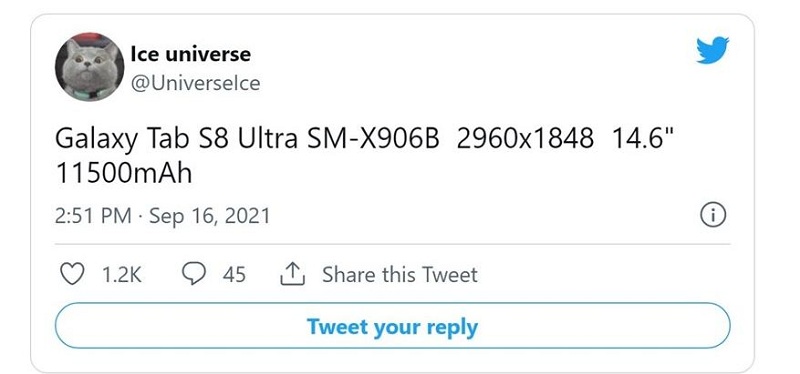Like the tweet with the heart icon
Viewport: 800px width, 374px height.
(x=72, y=275)
